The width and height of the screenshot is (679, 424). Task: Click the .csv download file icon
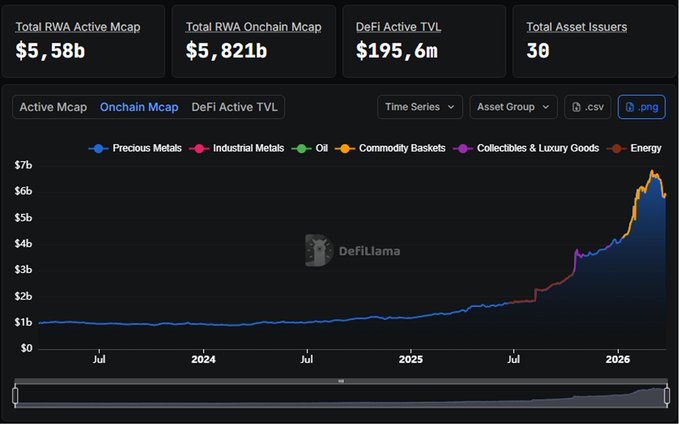pyautogui.click(x=576, y=107)
